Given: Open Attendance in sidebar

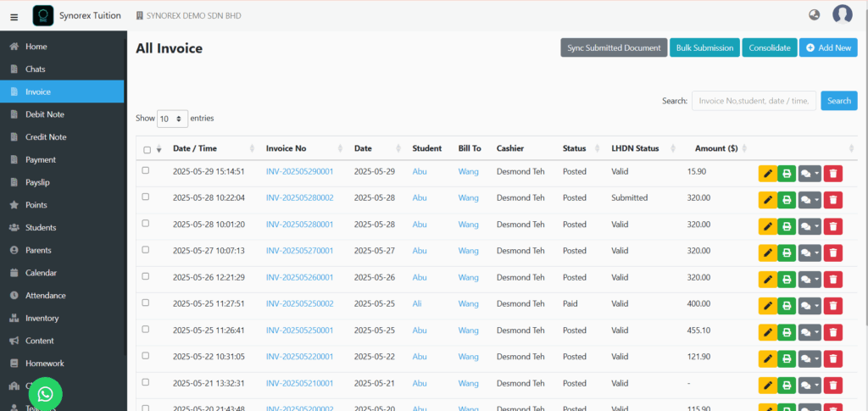Looking at the screenshot, I should point(62,296).
